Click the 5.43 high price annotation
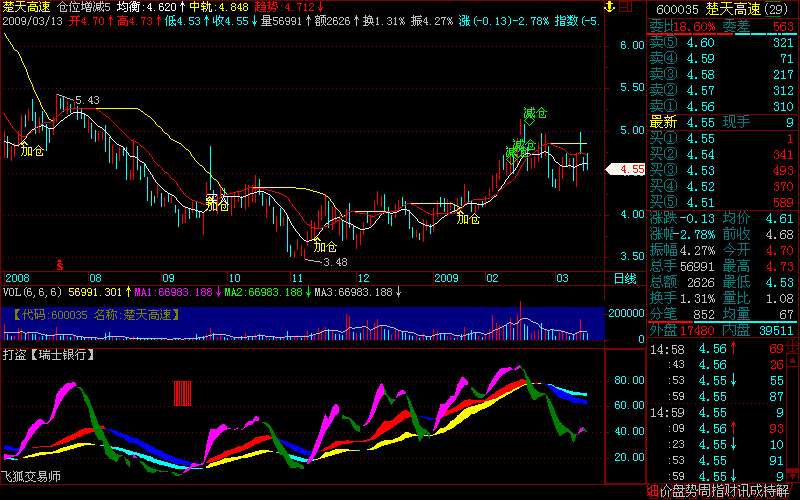This screenshot has height=500, width=800. pos(87,101)
